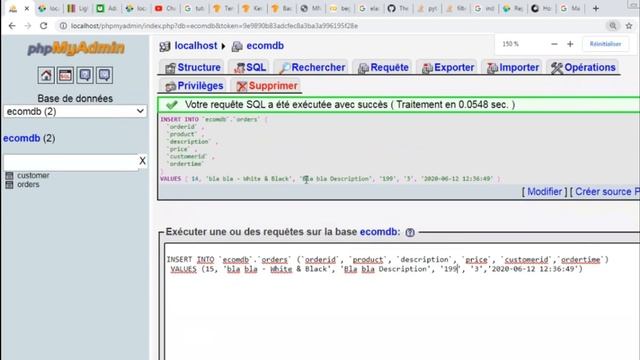Switch to the YouTube browser tab
The image size is (640, 360).
coord(165,8)
